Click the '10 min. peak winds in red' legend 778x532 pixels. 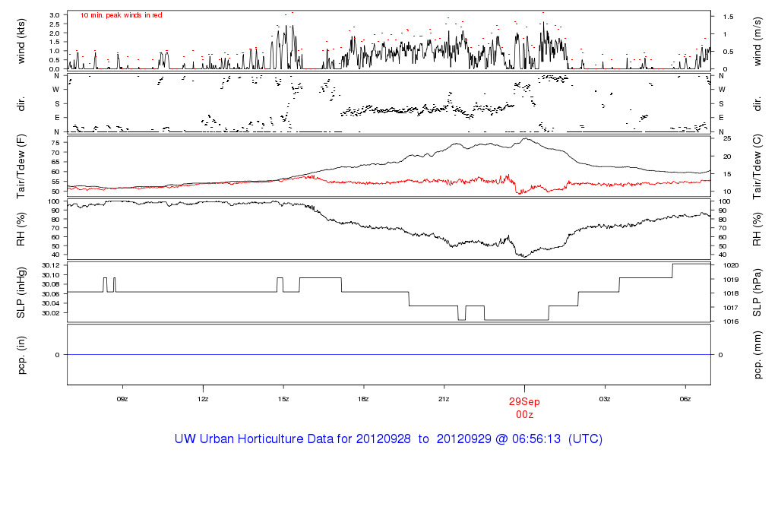point(121,15)
